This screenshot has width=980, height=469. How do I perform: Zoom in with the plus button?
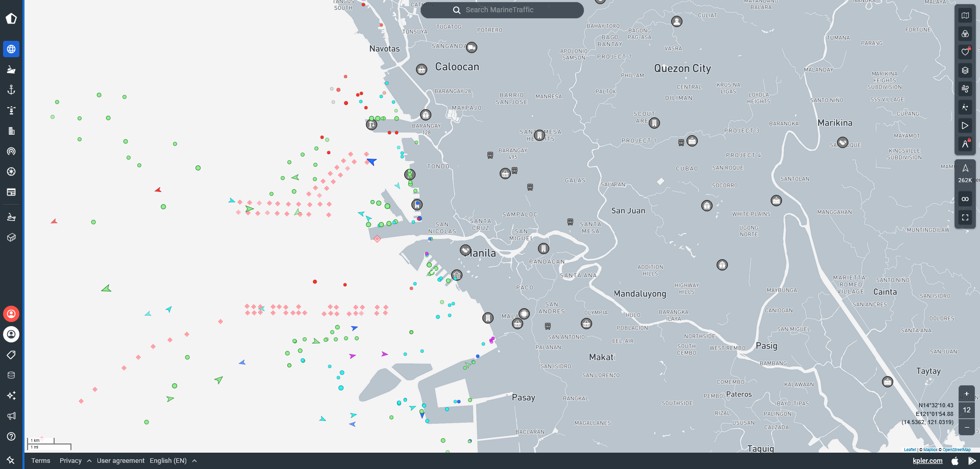[x=967, y=393]
